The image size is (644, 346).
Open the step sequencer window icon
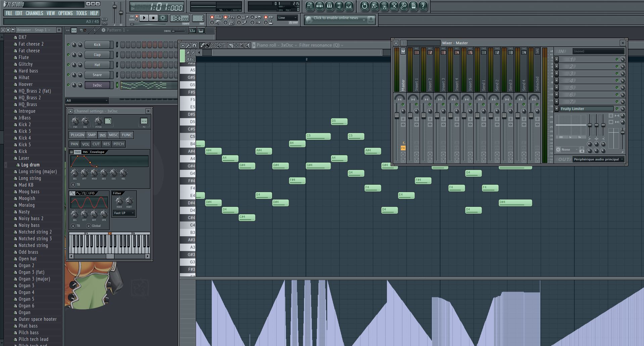point(319,6)
